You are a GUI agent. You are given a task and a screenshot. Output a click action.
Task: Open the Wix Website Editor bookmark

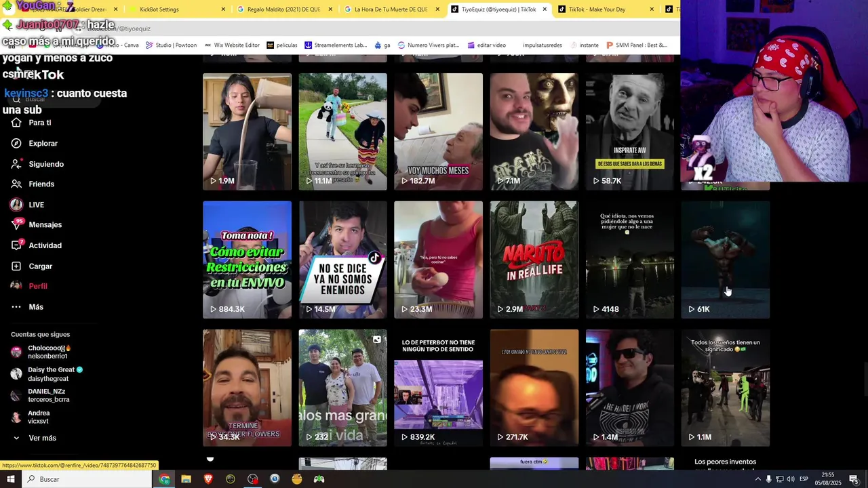[231, 45]
